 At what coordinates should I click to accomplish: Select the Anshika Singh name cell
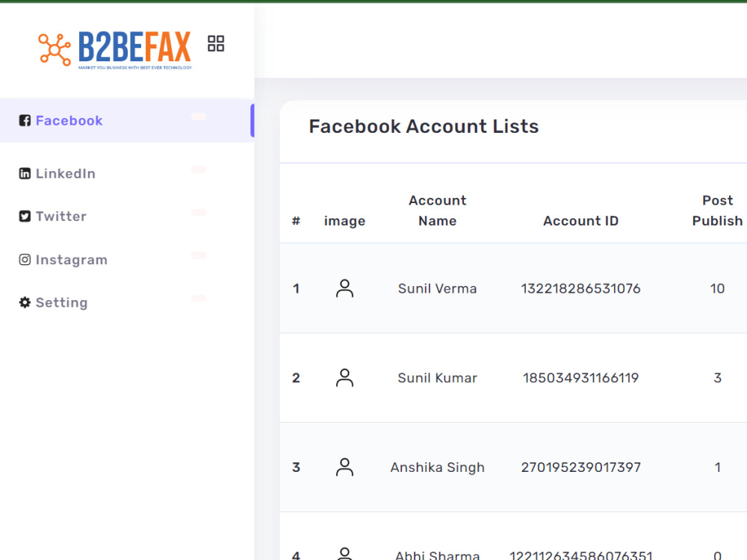437,467
